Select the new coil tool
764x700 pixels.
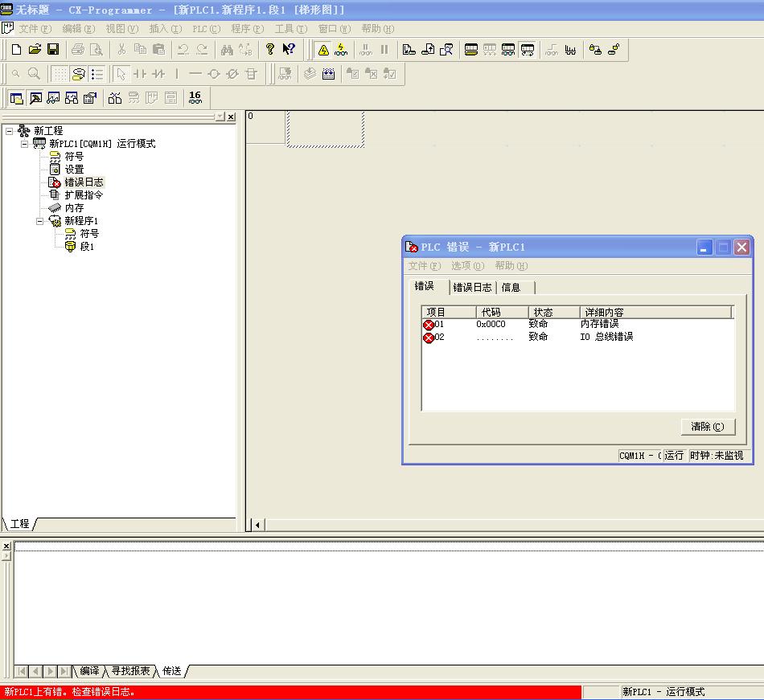click(x=213, y=74)
